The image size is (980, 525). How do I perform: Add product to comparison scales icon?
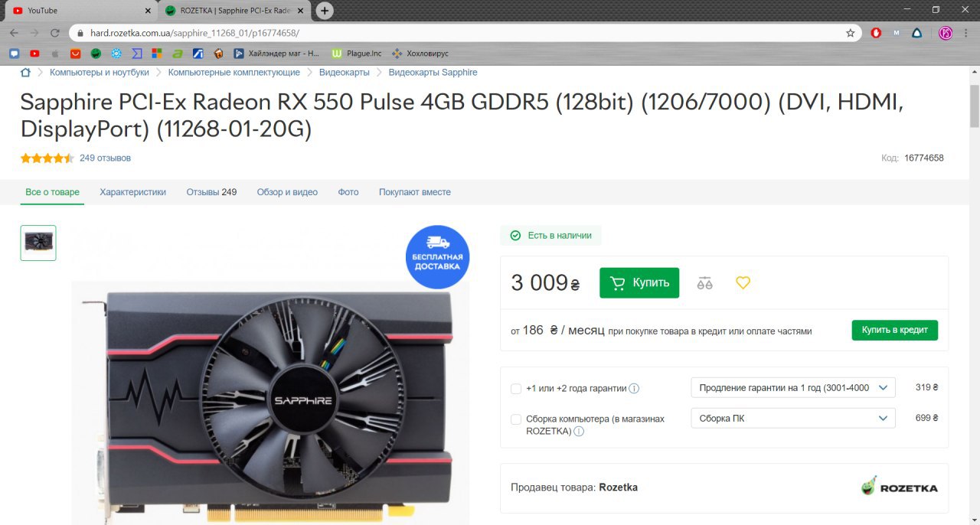[705, 283]
